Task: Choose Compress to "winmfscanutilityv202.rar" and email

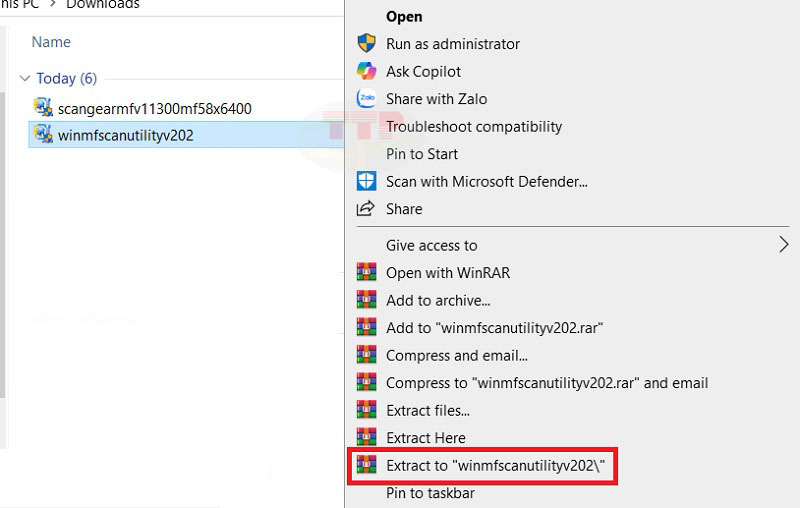Action: coord(546,383)
